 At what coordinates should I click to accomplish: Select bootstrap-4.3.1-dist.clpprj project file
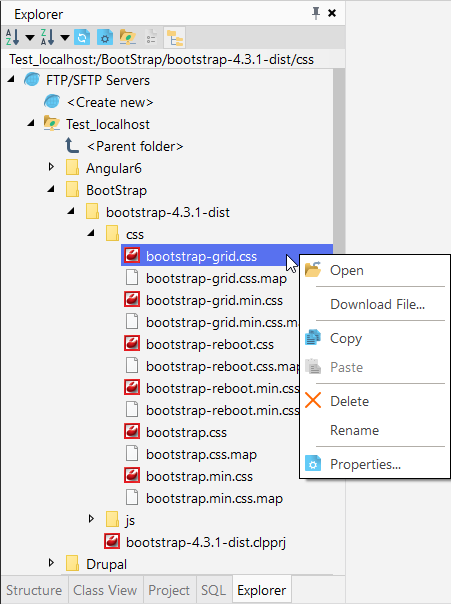pos(206,542)
